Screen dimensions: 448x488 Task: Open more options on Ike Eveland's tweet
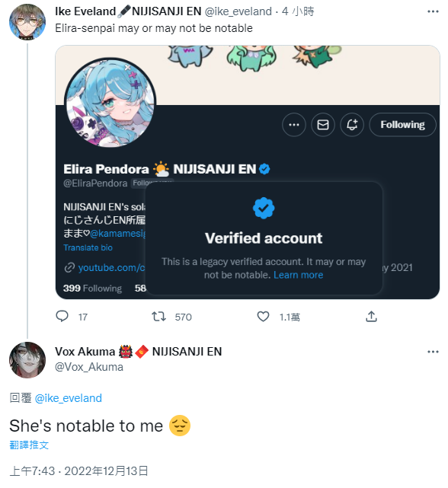(433, 11)
